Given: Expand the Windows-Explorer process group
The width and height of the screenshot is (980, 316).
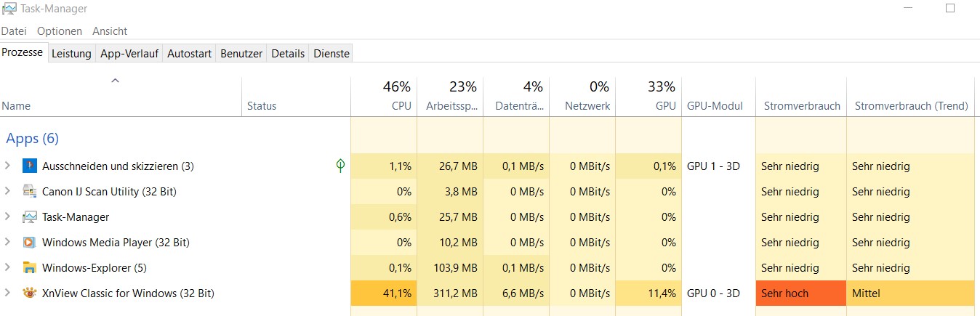Looking at the screenshot, I should pos(7,268).
